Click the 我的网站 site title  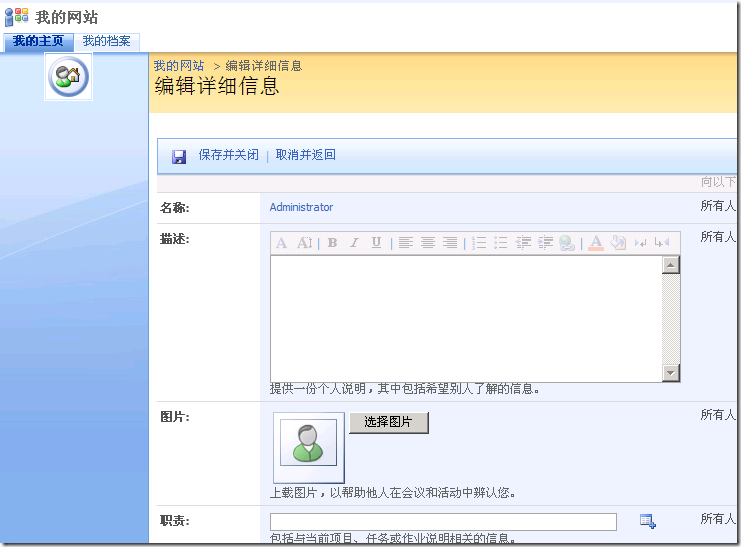click(67, 17)
